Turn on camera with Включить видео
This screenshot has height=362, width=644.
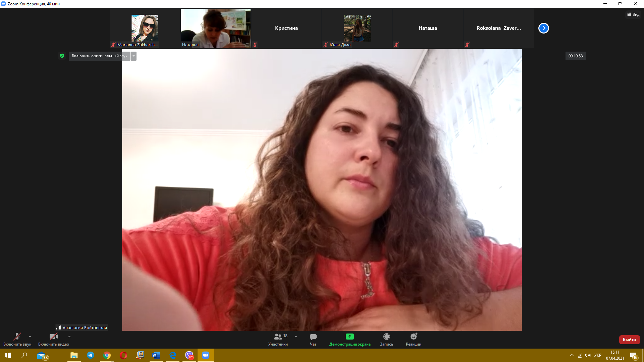pyautogui.click(x=53, y=337)
